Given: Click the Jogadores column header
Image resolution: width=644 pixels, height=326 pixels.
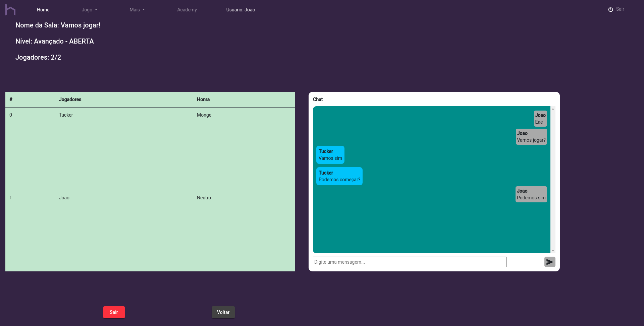Looking at the screenshot, I should click(70, 100).
